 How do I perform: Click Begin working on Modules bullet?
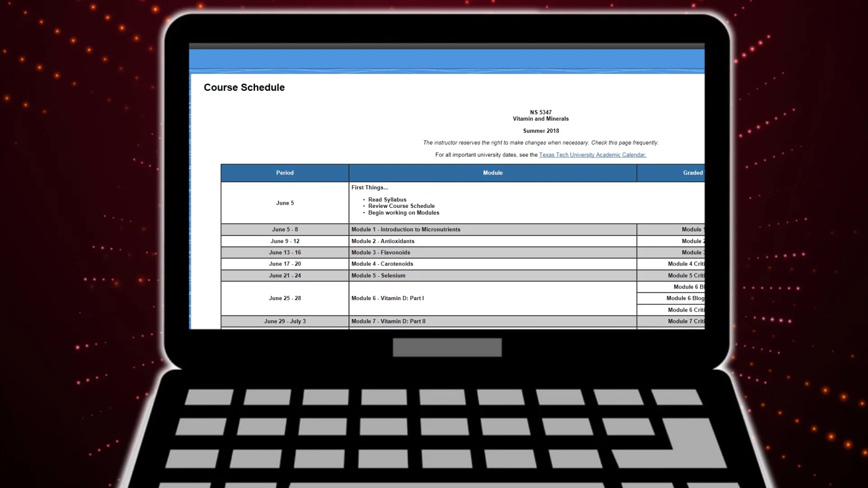tap(403, 213)
